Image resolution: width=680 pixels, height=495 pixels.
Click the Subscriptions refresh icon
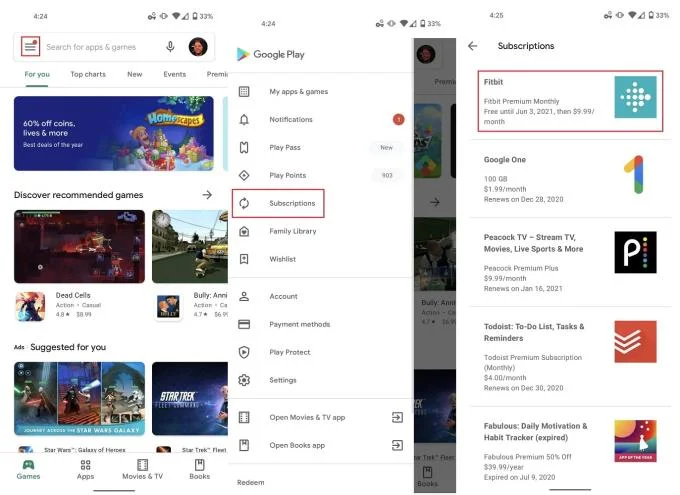pyautogui.click(x=244, y=203)
